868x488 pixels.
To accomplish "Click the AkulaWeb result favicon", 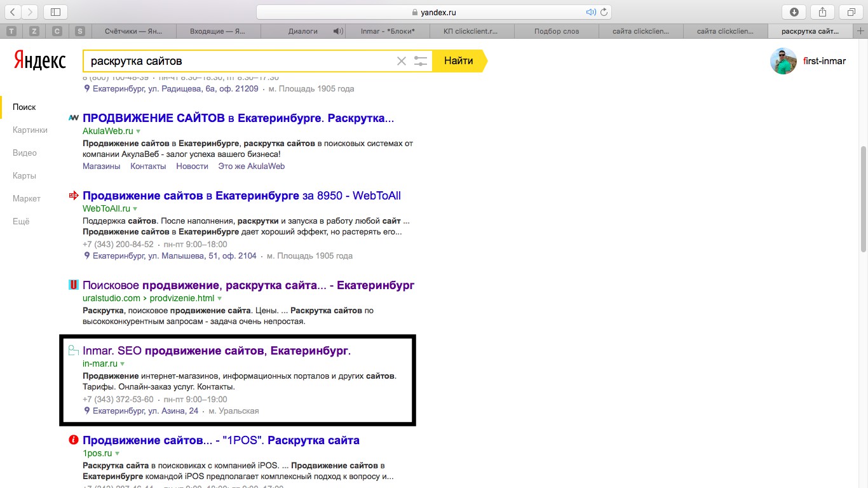I will [x=74, y=118].
